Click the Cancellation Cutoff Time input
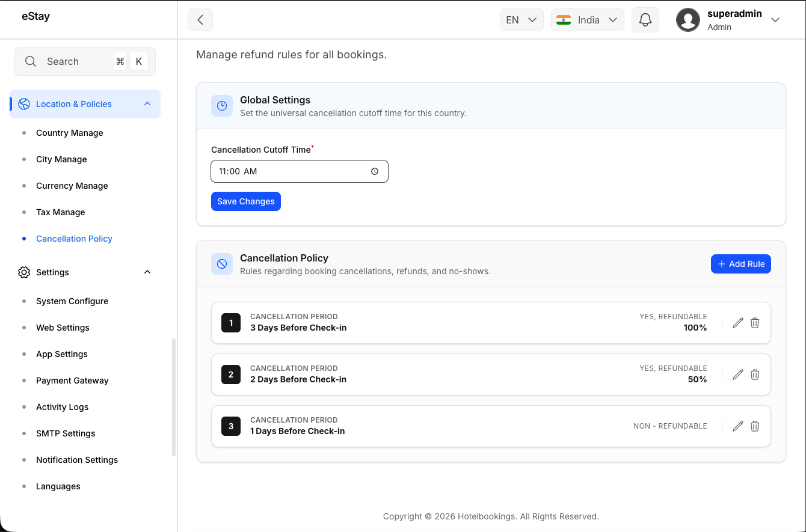The width and height of the screenshot is (806, 532). point(300,171)
